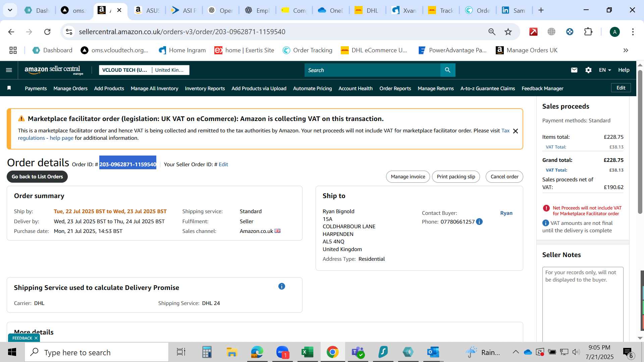
Task: Show hidden system tray icons
Action: tap(516, 352)
